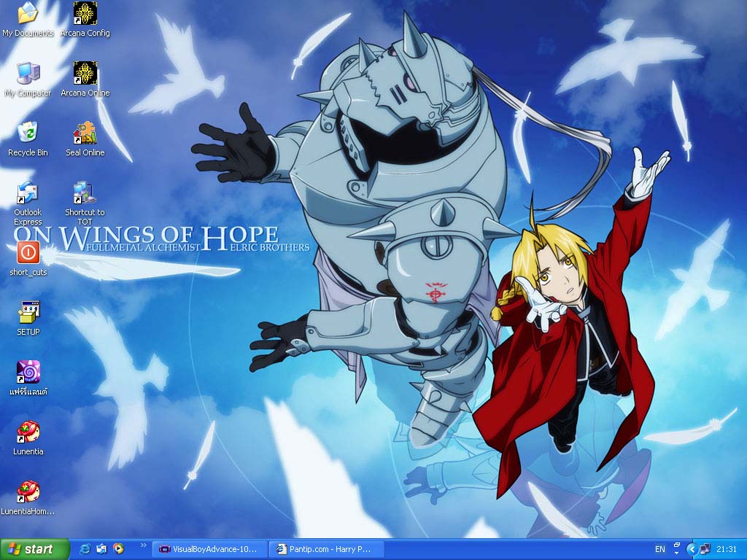This screenshot has height=560, width=747.
Task: Expand the Quick Launch overflow chevron
Action: click(x=144, y=545)
